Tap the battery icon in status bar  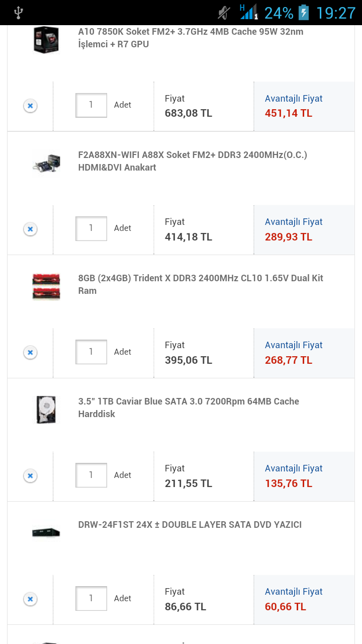pos(304,13)
